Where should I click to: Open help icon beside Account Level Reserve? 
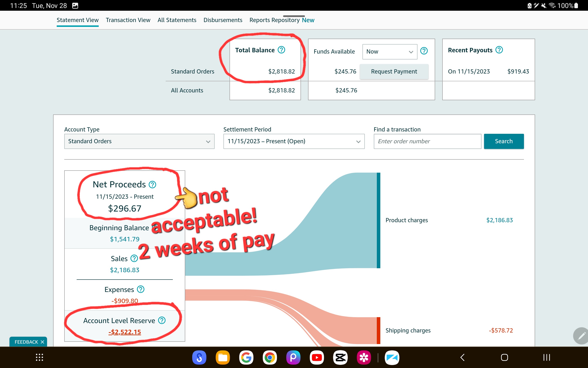tap(162, 320)
